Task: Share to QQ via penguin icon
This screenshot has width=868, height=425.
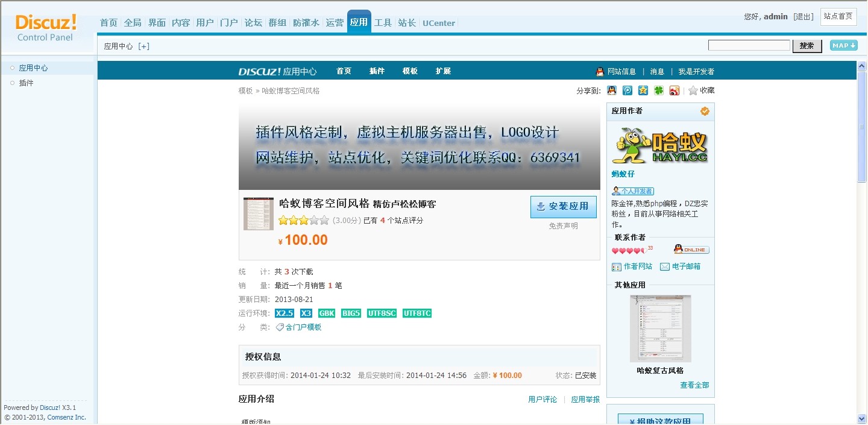Action: (612, 90)
